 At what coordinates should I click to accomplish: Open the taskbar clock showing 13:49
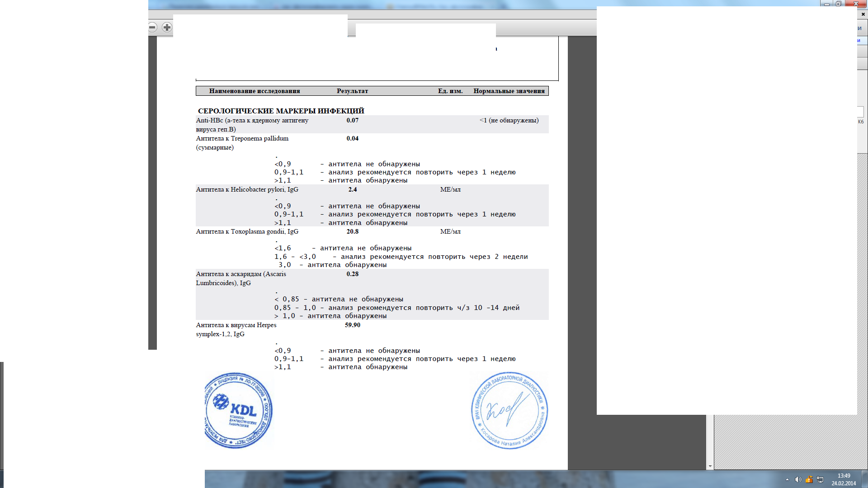point(843,479)
